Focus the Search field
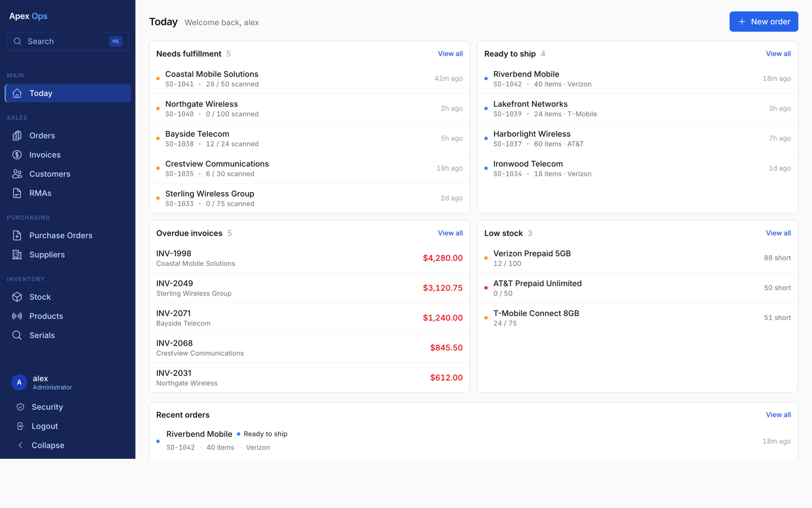 (x=67, y=41)
